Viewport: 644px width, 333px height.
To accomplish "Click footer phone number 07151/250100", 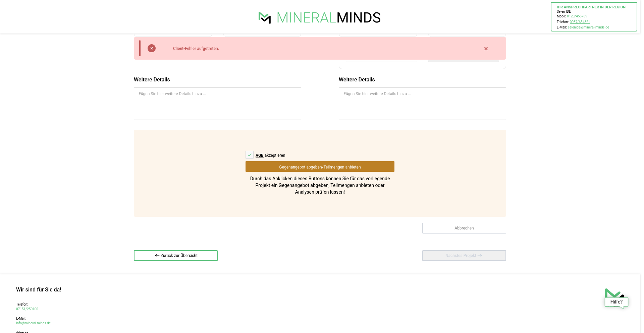I will click(x=27, y=309).
